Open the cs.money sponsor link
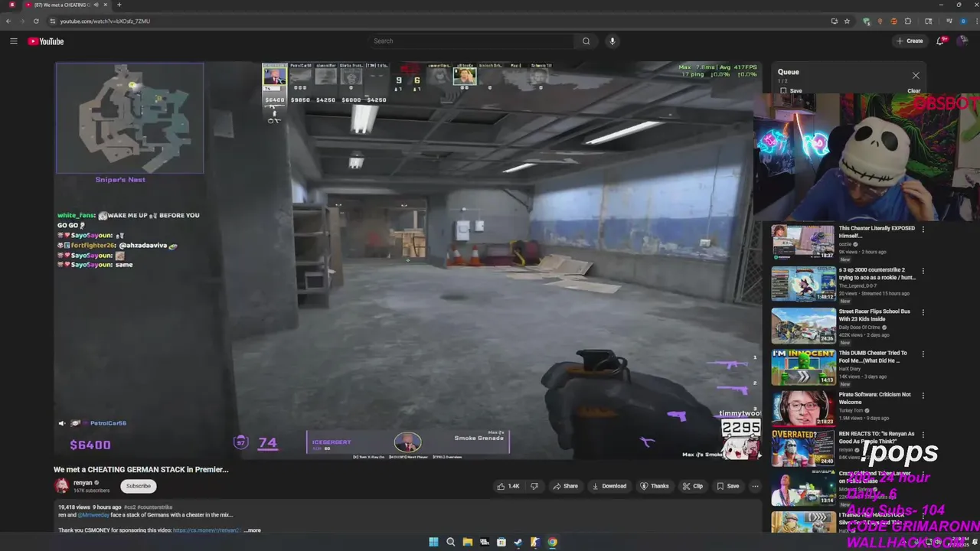Viewport: 980px width, 551px height. (207, 530)
